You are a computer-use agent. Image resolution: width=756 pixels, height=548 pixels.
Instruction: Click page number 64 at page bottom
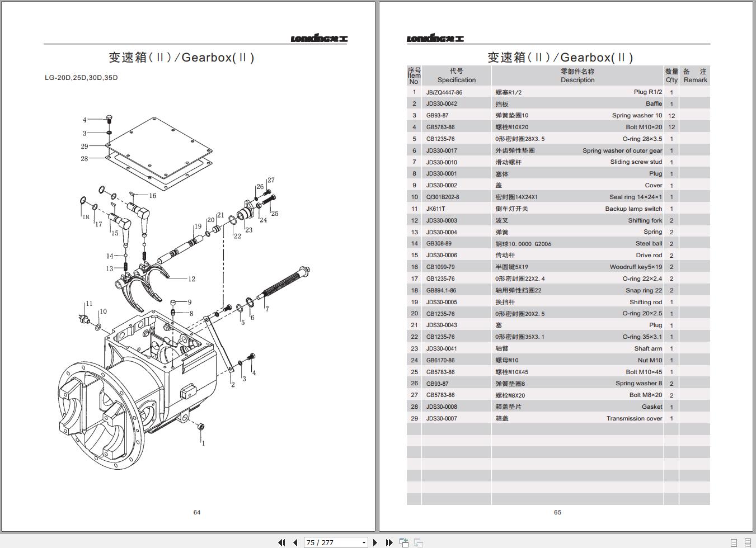tap(197, 512)
